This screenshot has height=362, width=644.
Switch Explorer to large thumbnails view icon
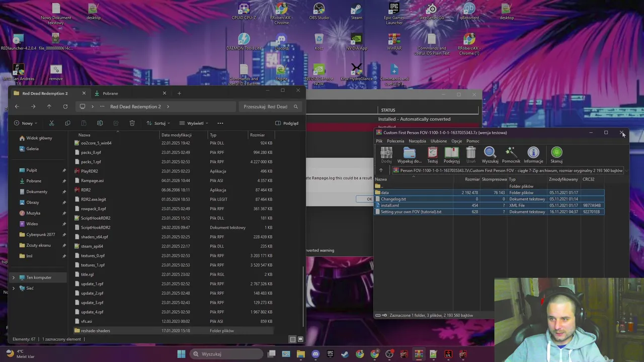300,339
